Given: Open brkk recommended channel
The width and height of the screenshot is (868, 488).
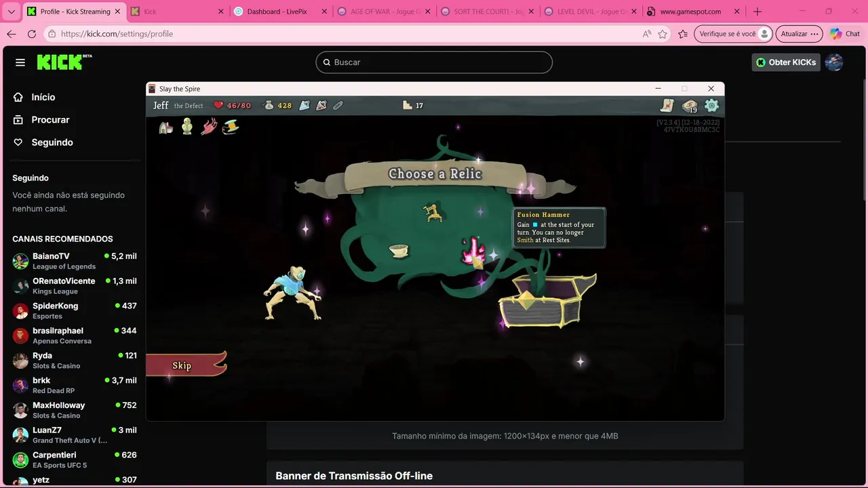Looking at the screenshot, I should pyautogui.click(x=75, y=385).
